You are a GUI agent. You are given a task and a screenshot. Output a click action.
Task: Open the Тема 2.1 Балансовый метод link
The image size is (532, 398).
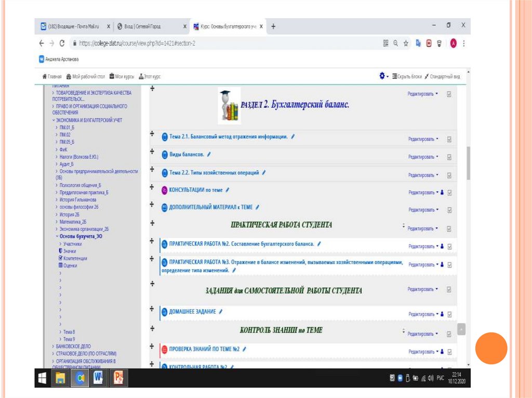pos(229,136)
